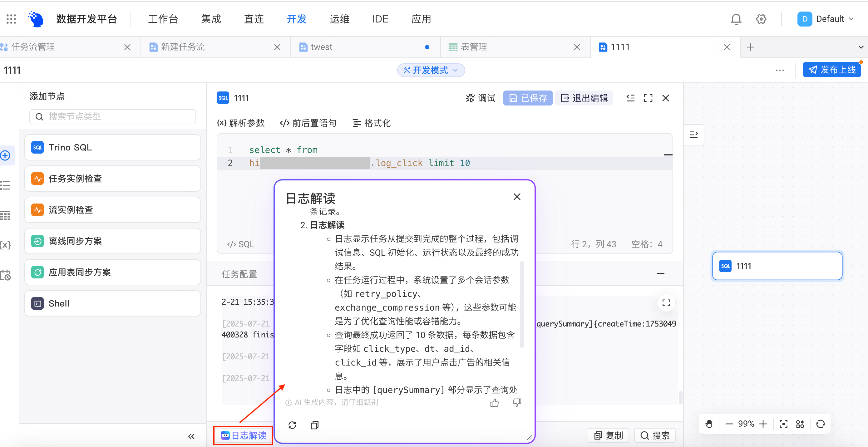The height and width of the screenshot is (447, 868).
Task: Open the list view sidebar icon
Action: tap(5, 185)
